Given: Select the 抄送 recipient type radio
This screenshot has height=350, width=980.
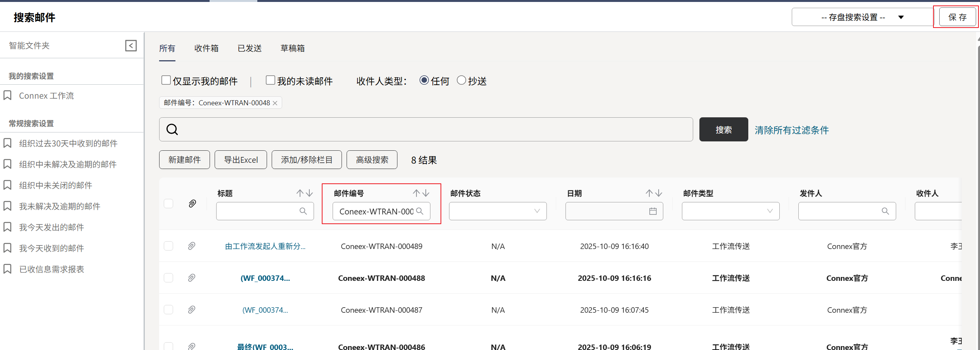Looking at the screenshot, I should coord(461,80).
